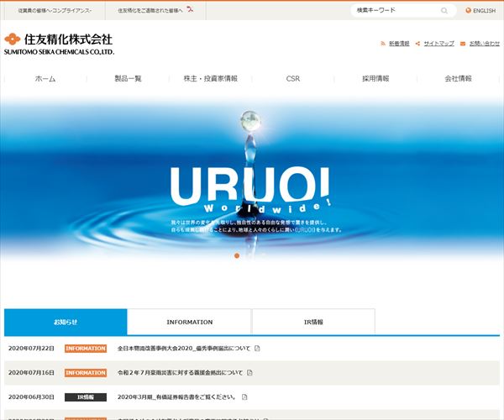
Task: Open the サイトマップ link
Action: (438, 43)
